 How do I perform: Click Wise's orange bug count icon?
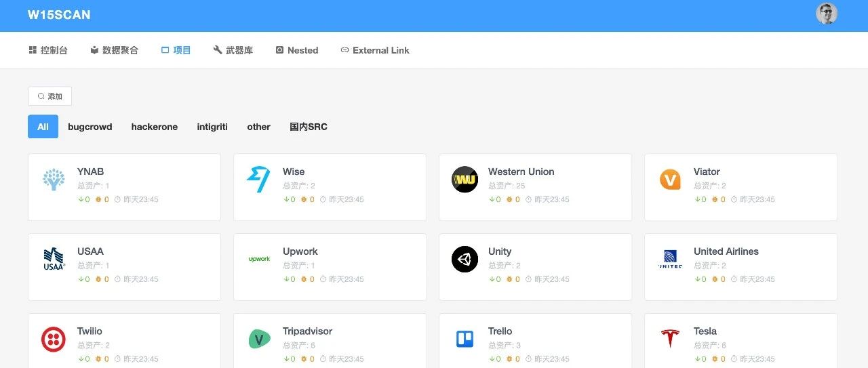(303, 199)
